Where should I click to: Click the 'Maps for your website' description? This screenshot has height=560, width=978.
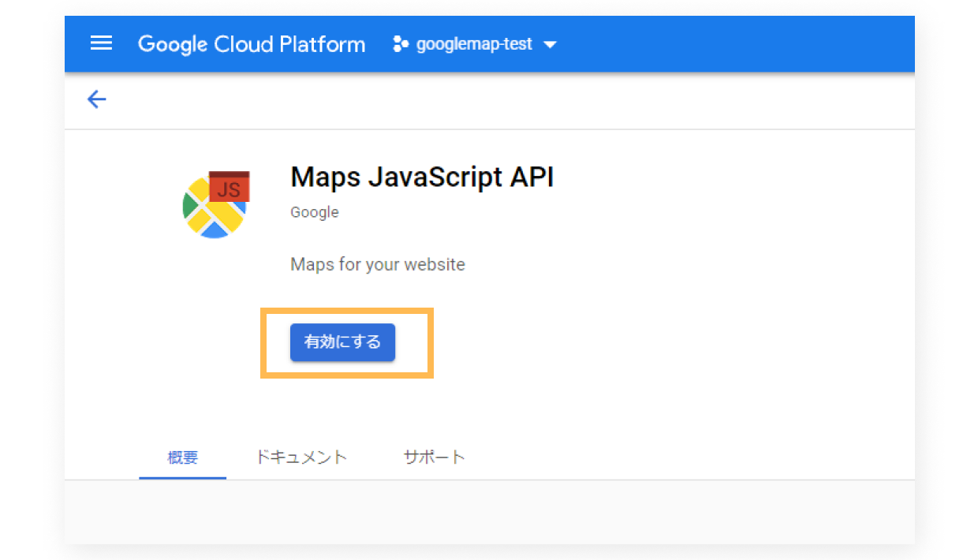click(377, 264)
